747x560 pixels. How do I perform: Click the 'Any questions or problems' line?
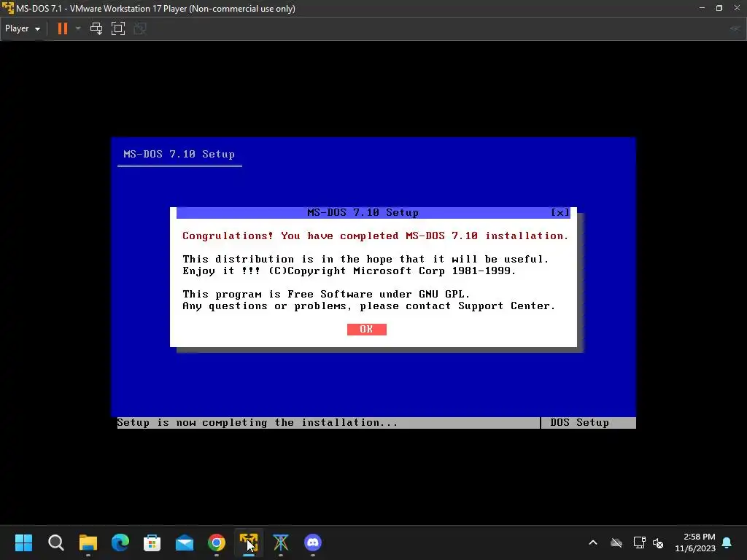click(368, 306)
